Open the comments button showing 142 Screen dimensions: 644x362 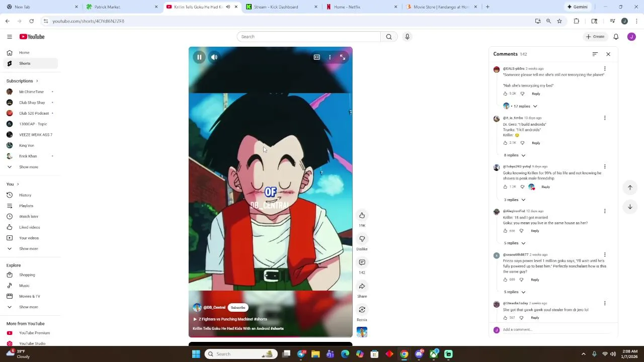tap(362, 262)
